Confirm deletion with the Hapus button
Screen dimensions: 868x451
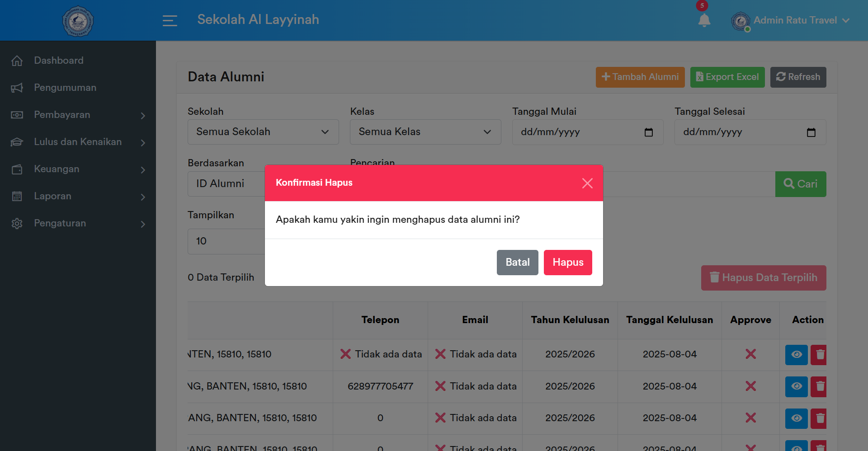[568, 262]
